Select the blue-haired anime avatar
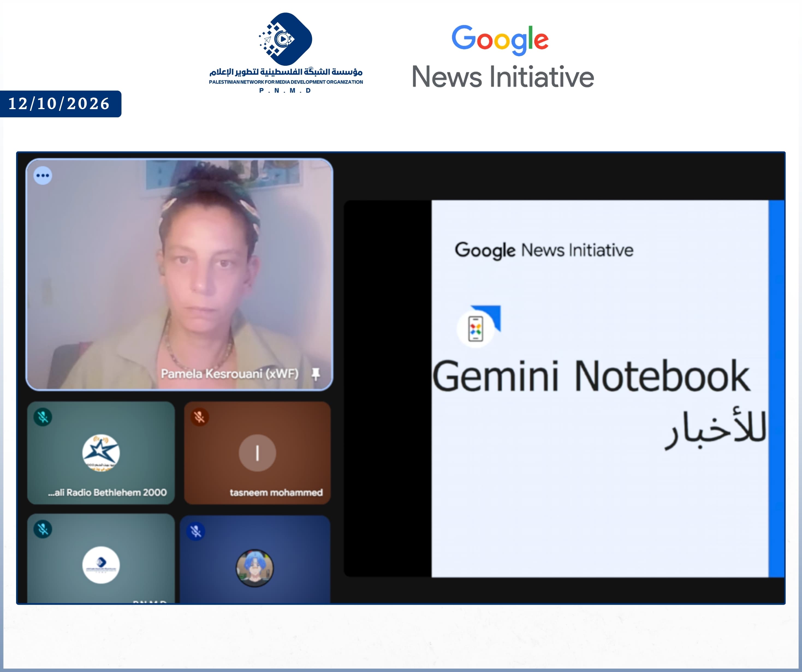Viewport: 802px width, 672px height. 255,568
